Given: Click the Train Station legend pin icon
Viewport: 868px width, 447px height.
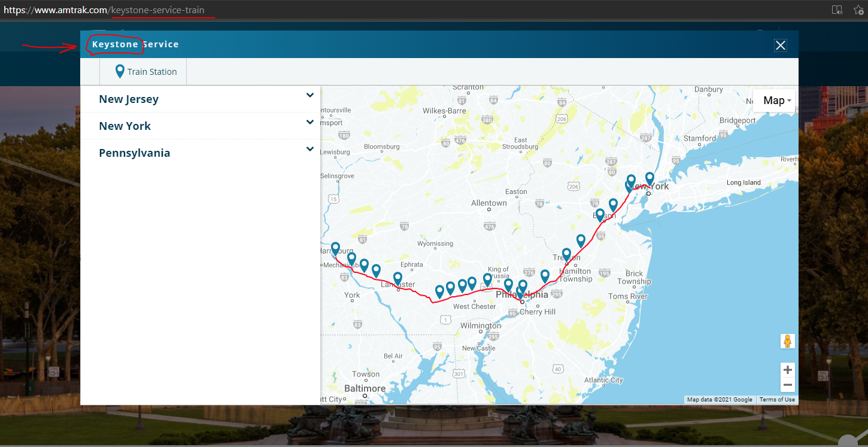Looking at the screenshot, I should click(x=120, y=71).
